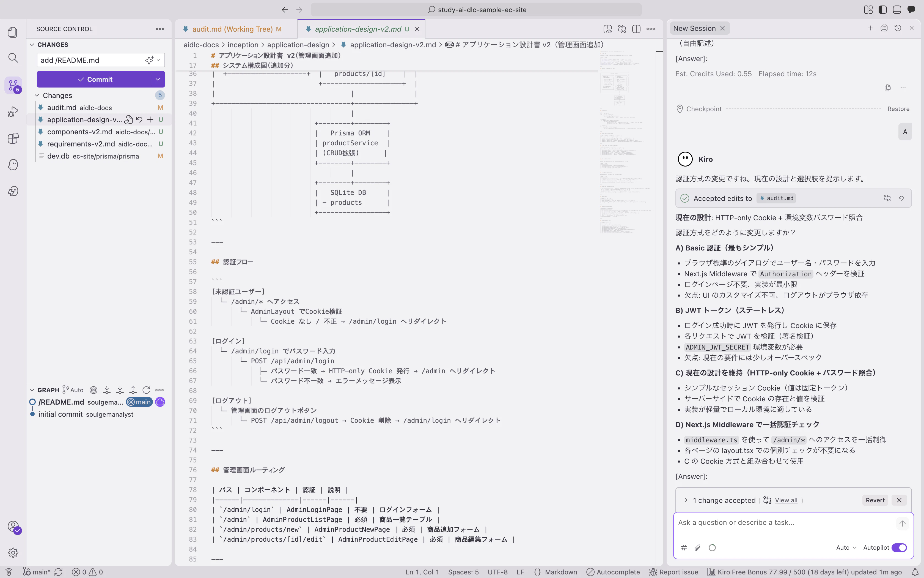Open markdown preview to the side
Viewport: 924px width, 578px height.
pos(607,29)
